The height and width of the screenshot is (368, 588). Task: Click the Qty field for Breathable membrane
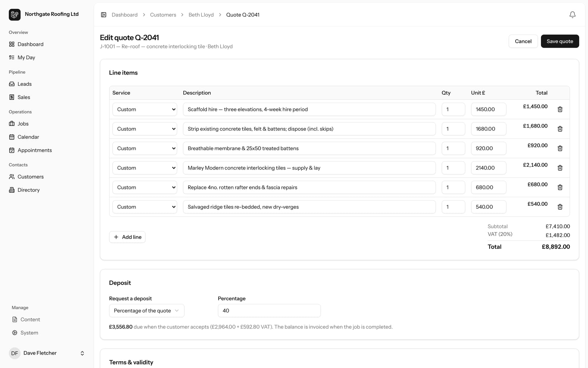(x=453, y=148)
